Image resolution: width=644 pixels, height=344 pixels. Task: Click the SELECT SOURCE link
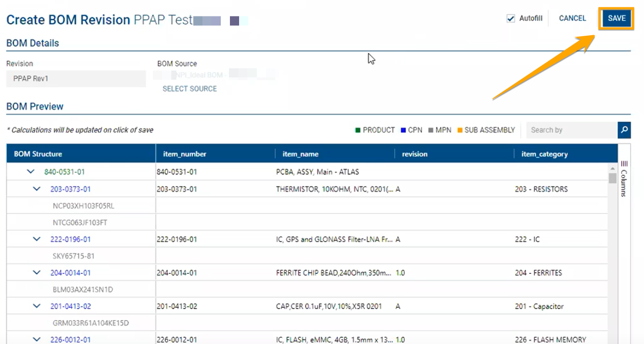point(190,89)
